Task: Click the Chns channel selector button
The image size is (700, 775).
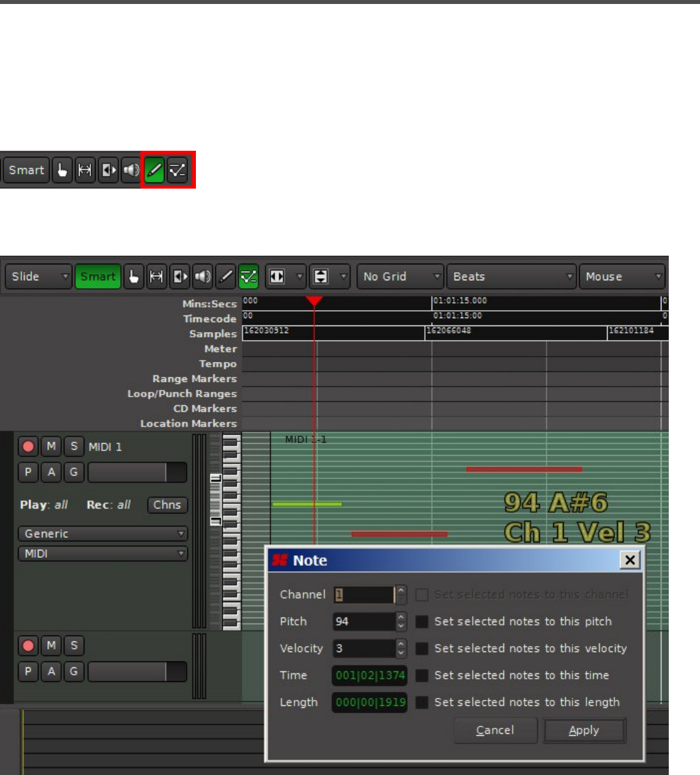Action: click(167, 505)
